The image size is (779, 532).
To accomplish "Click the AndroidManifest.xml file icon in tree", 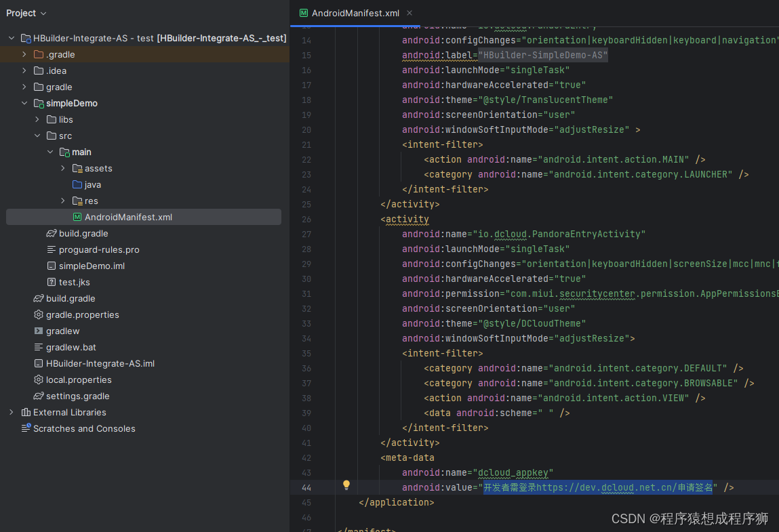I will tap(77, 217).
